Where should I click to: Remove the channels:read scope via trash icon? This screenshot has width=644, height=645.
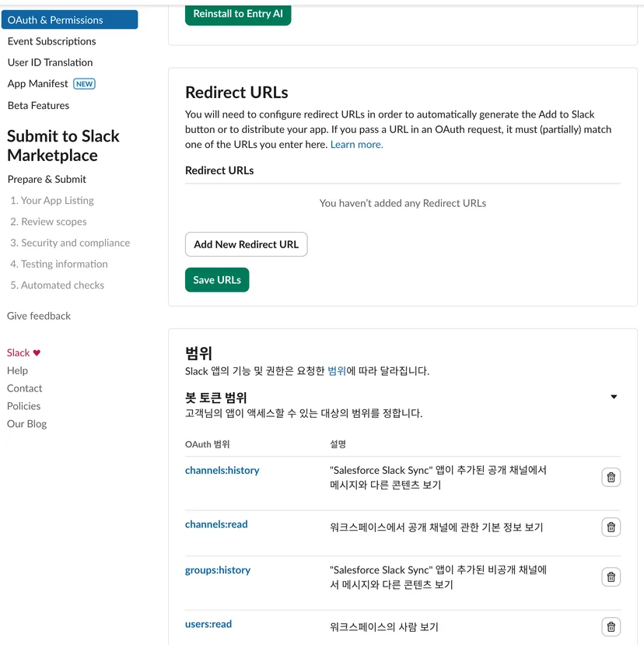tap(611, 527)
